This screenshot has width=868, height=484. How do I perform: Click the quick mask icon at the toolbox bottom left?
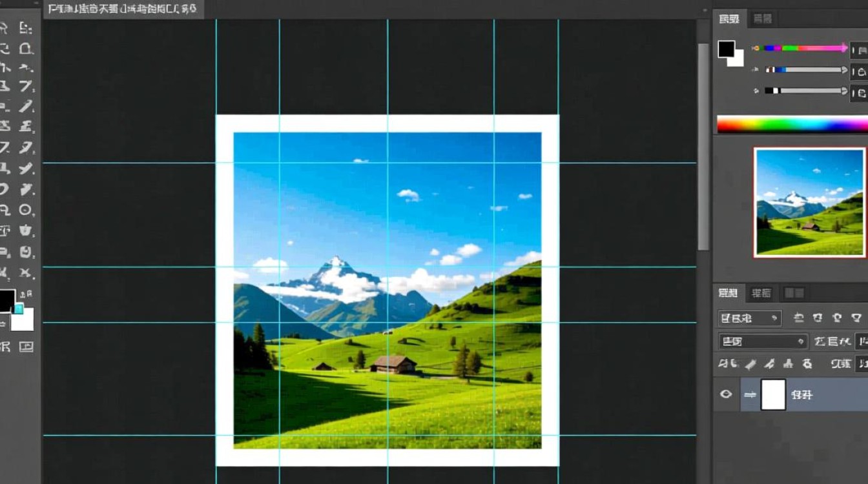pyautogui.click(x=5, y=347)
